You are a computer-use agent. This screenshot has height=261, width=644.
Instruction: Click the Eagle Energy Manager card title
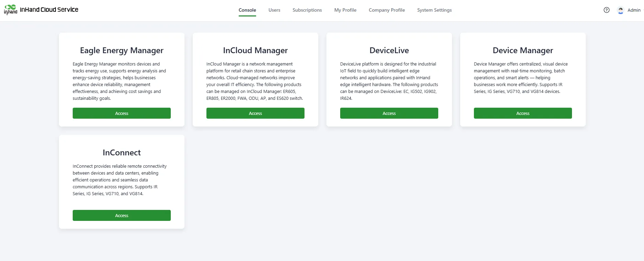click(122, 50)
